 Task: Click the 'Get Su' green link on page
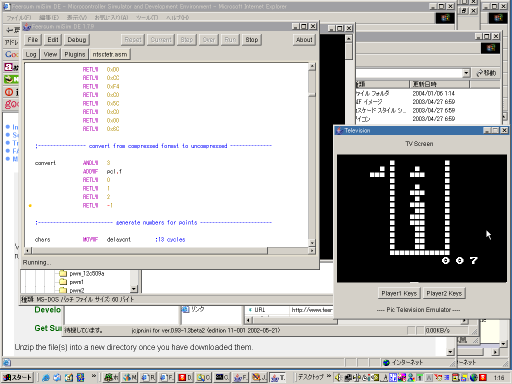pyautogui.click(x=48, y=328)
